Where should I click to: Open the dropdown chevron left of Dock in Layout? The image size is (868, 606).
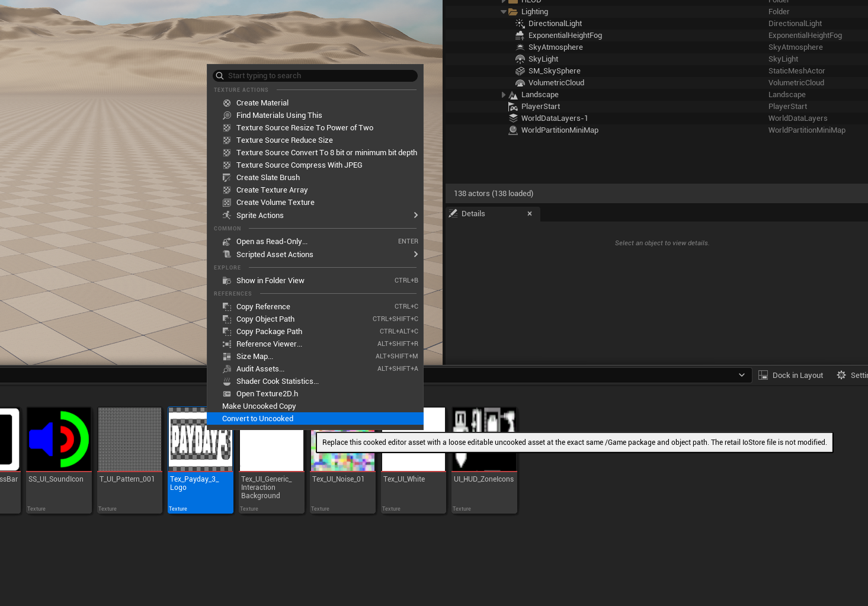coord(741,375)
